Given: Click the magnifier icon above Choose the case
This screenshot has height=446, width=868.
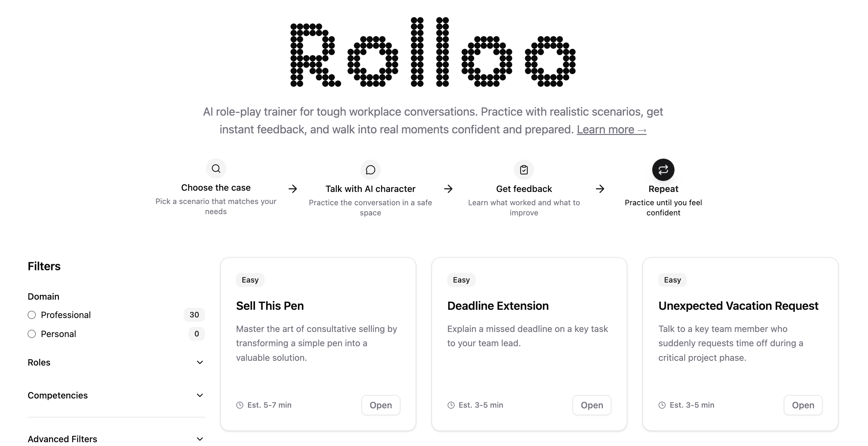Looking at the screenshot, I should coord(216,169).
